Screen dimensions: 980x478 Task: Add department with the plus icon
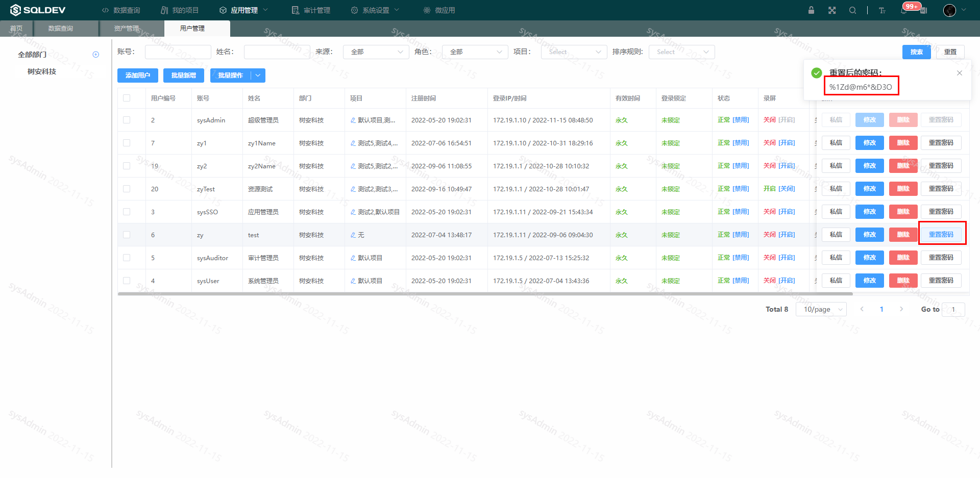click(x=95, y=55)
